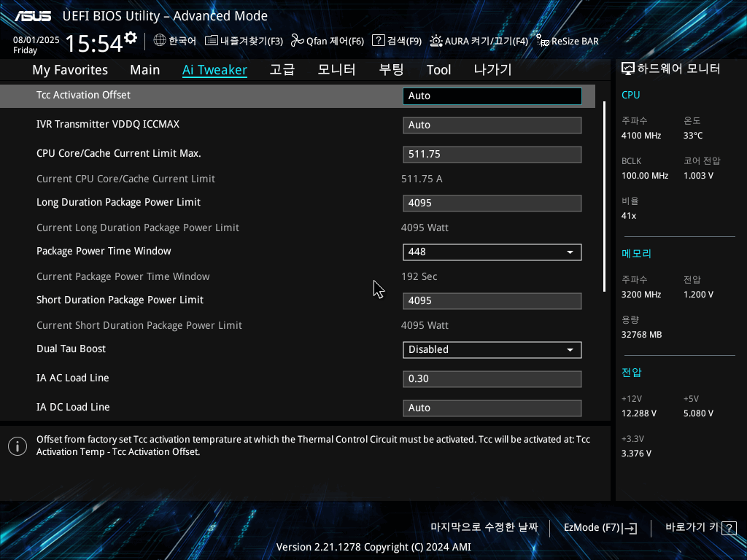Click EzMode arrow icon
This screenshot has height=560, width=747.
click(x=630, y=528)
